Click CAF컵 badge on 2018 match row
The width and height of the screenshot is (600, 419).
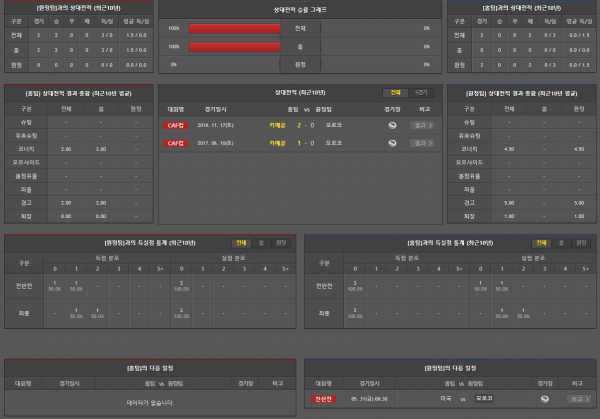[176, 125]
